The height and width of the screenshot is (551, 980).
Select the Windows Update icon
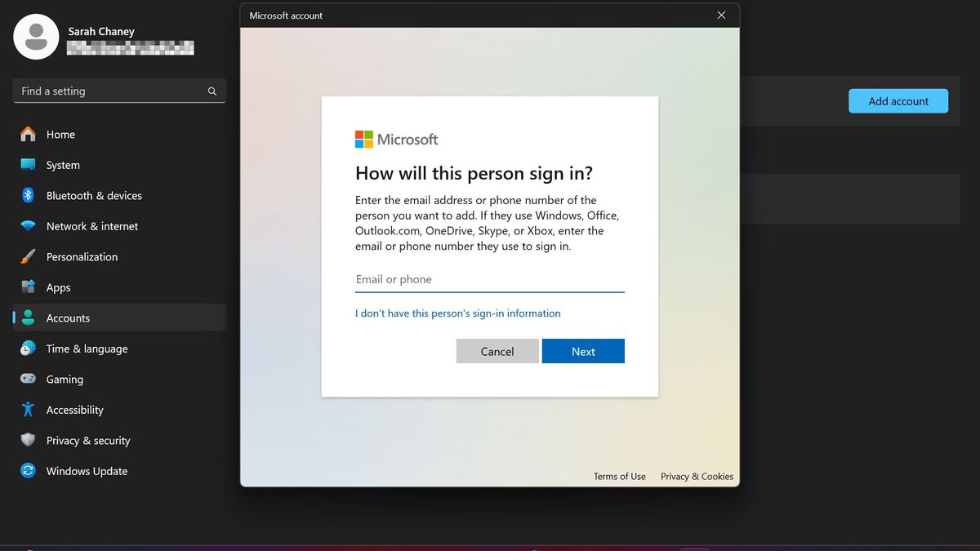28,471
